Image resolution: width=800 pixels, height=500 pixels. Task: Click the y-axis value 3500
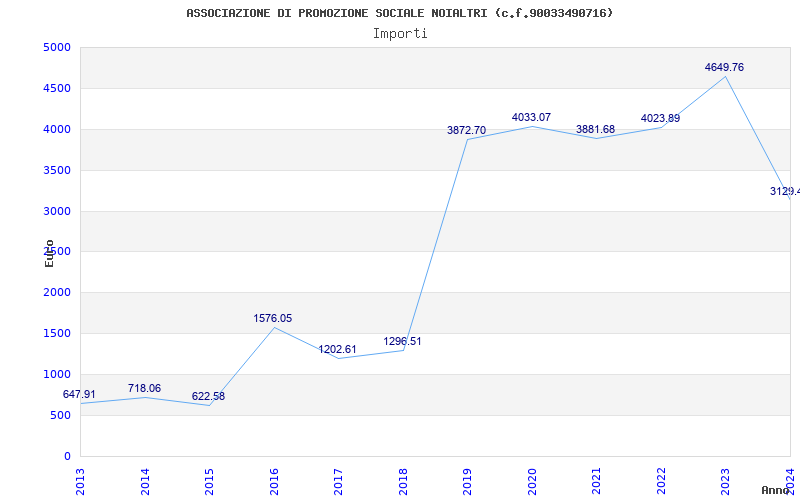pyautogui.click(x=57, y=170)
